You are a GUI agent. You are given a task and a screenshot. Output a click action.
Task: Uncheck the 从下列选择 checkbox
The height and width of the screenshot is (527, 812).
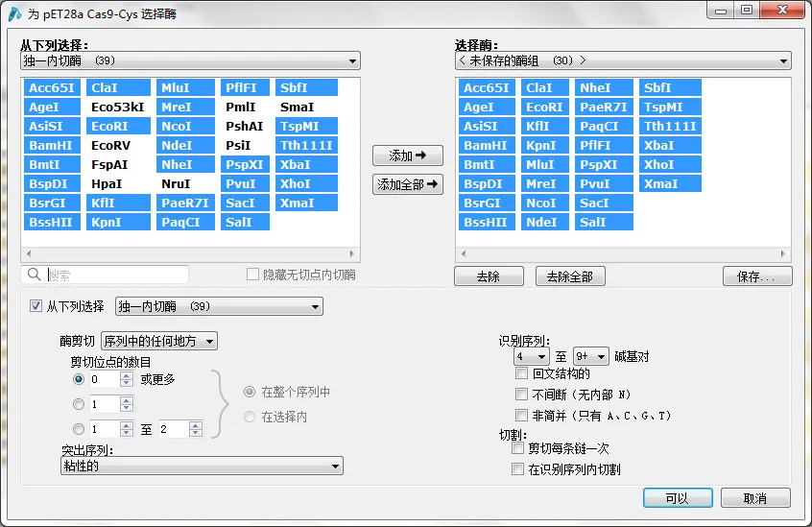click(36, 306)
